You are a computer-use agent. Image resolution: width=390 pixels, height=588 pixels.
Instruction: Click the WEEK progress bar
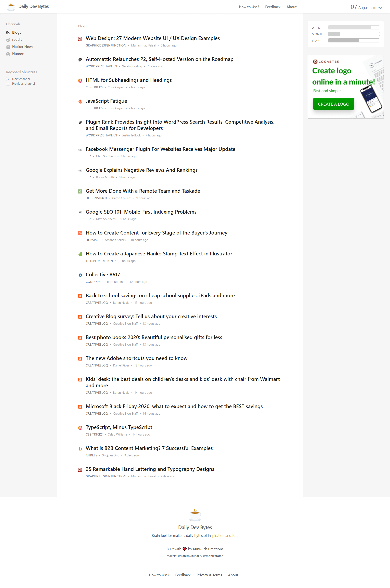click(353, 28)
